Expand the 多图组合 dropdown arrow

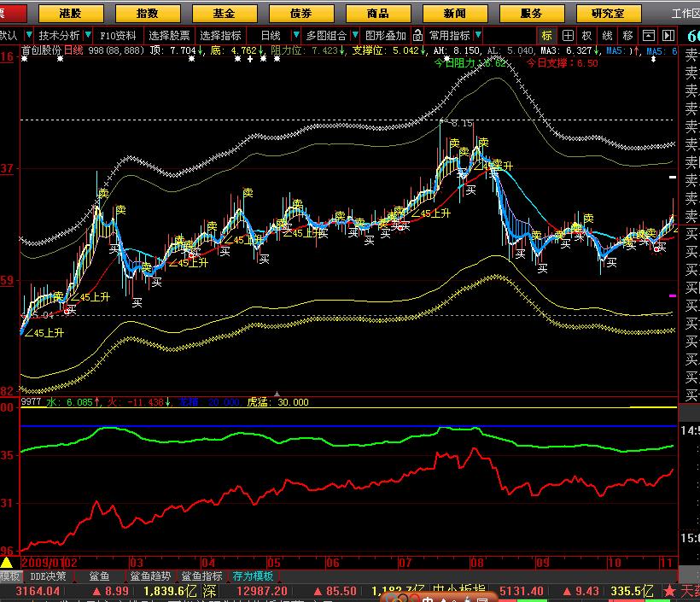coord(355,35)
